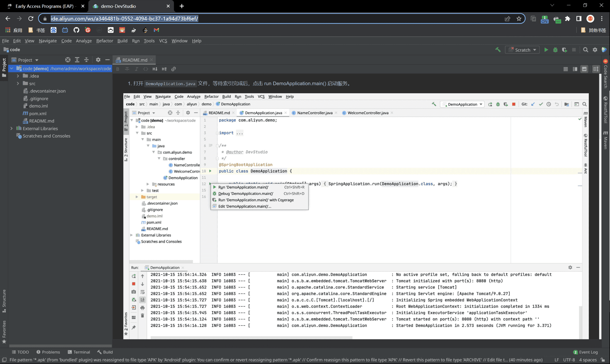Switch Markdown view to editor and preview
Screen dimensions: 610x364
point(575,69)
